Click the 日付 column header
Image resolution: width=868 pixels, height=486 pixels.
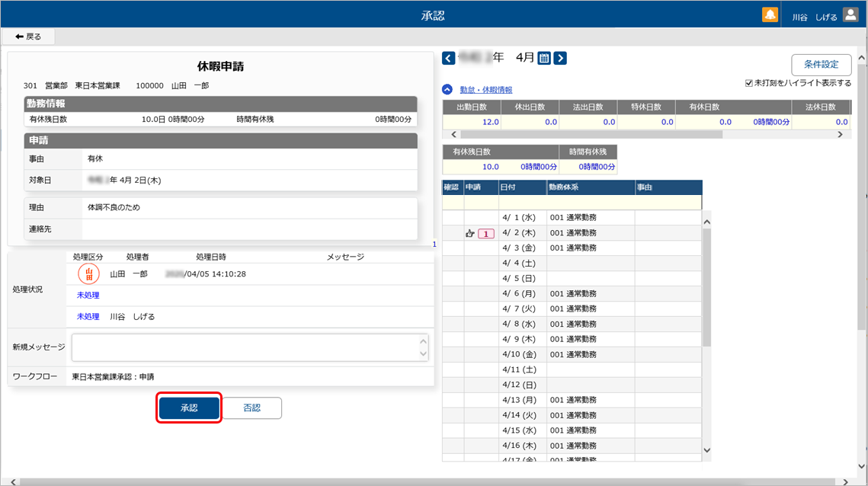click(x=522, y=187)
